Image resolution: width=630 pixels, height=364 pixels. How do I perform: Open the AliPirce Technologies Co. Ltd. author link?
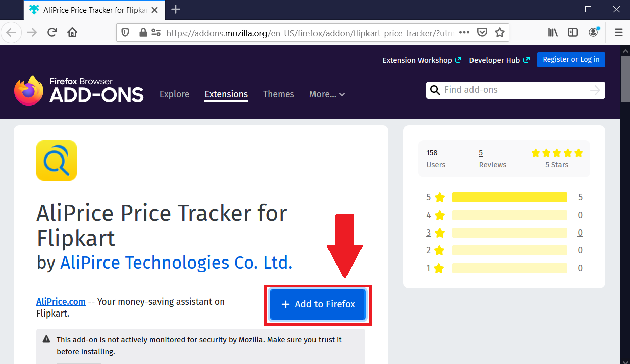coord(176,263)
